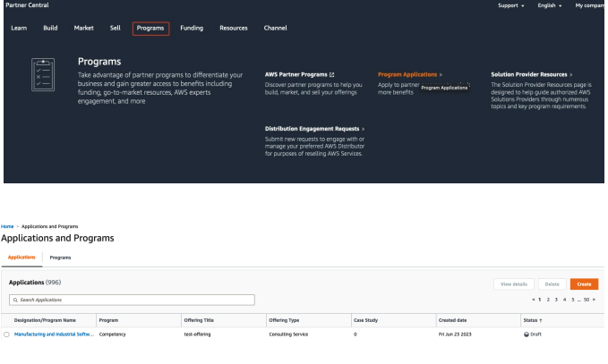This screenshot has height=364, width=608.
Task: Open the Funding menu
Action: tap(192, 28)
